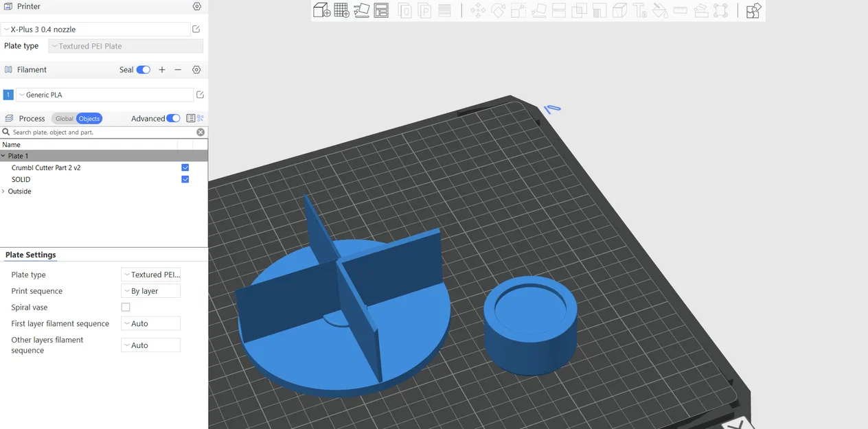Click the Variable layer height icon
868x429 pixels.
click(445, 10)
